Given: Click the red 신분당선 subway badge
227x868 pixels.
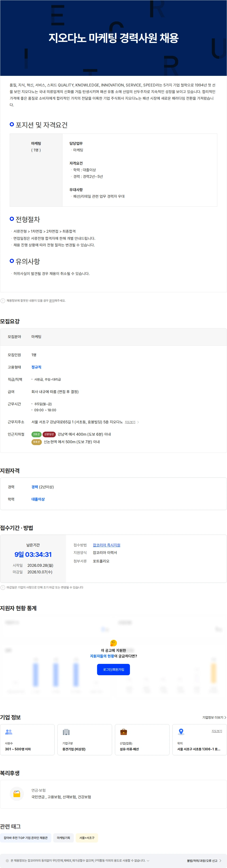Looking at the screenshot, I should (49, 434).
